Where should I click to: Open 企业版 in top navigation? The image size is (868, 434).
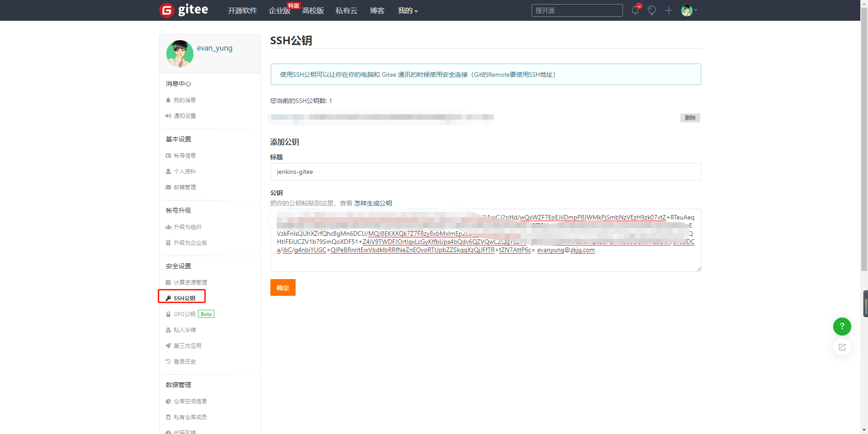(x=279, y=10)
